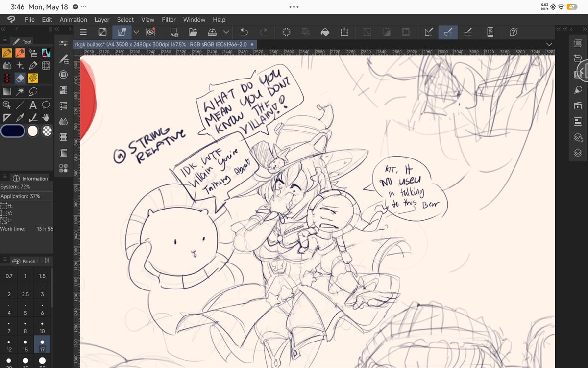Viewport: 588px width, 368px height.
Task: Click the Redo arrow in command bar
Action: (264, 32)
